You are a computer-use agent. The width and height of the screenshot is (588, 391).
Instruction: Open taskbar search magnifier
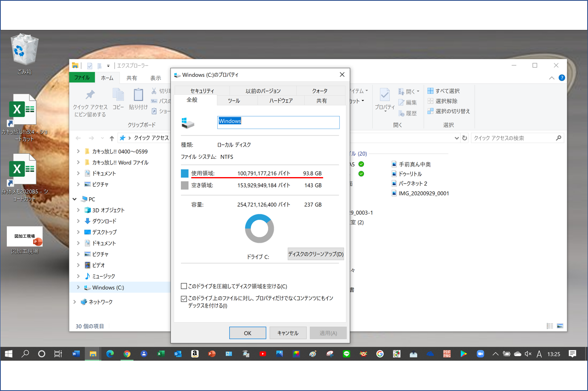25,354
